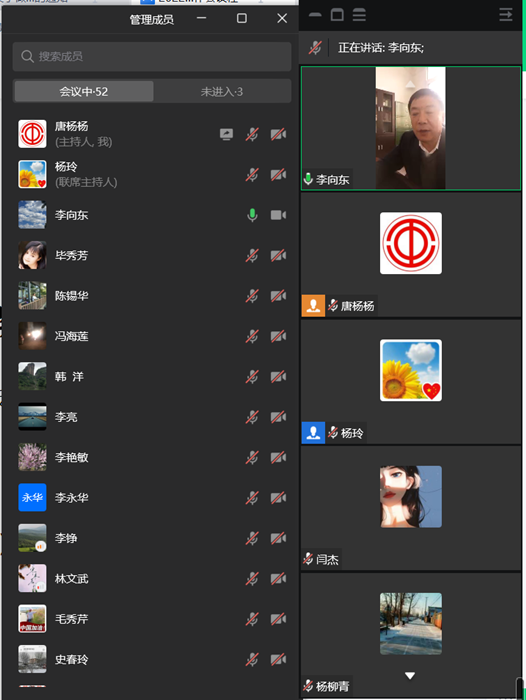The height and width of the screenshot is (700, 526).
Task: Collapse the video panel via top-right icon
Action: pos(506,15)
